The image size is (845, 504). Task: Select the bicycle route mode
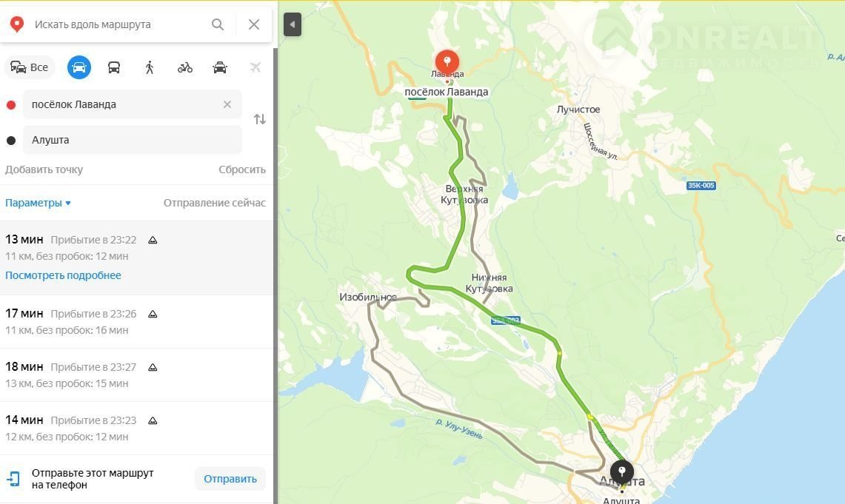185,67
